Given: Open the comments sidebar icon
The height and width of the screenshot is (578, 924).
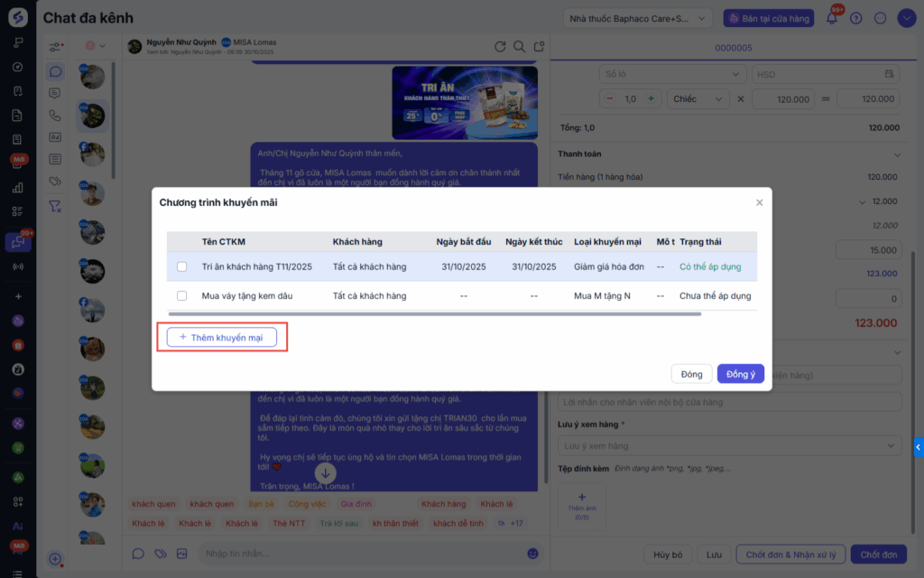Looking at the screenshot, I should (55, 93).
